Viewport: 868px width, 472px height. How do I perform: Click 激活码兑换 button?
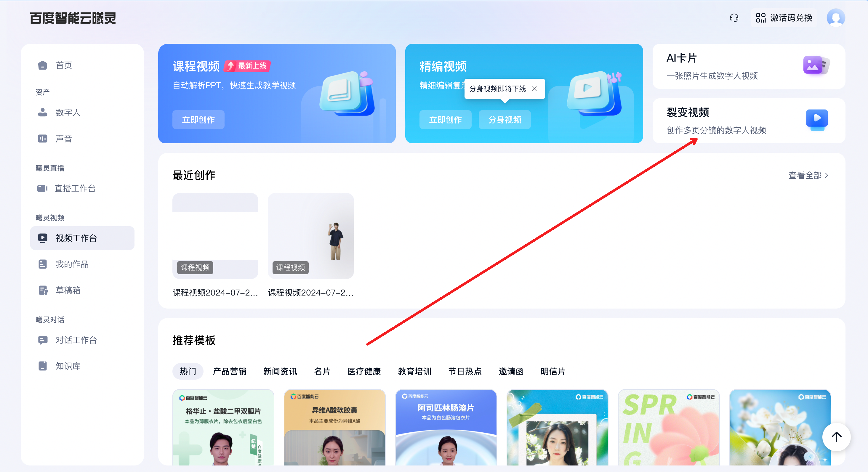pos(784,17)
